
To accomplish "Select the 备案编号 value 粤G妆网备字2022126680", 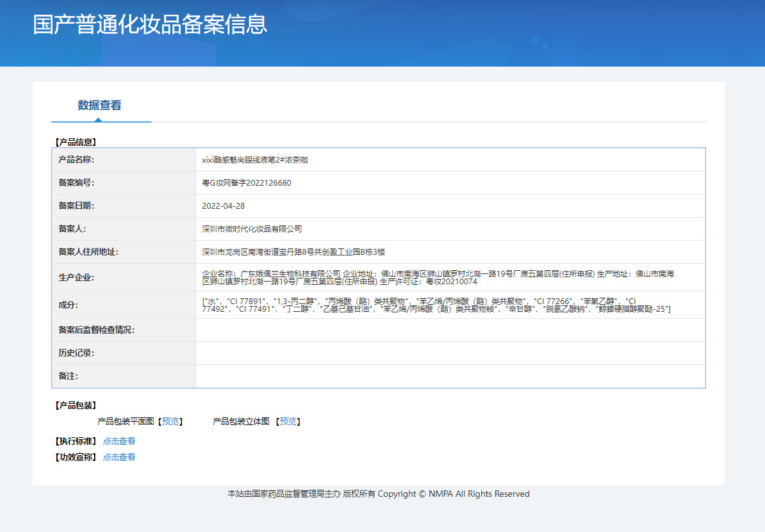I will click(x=247, y=183).
